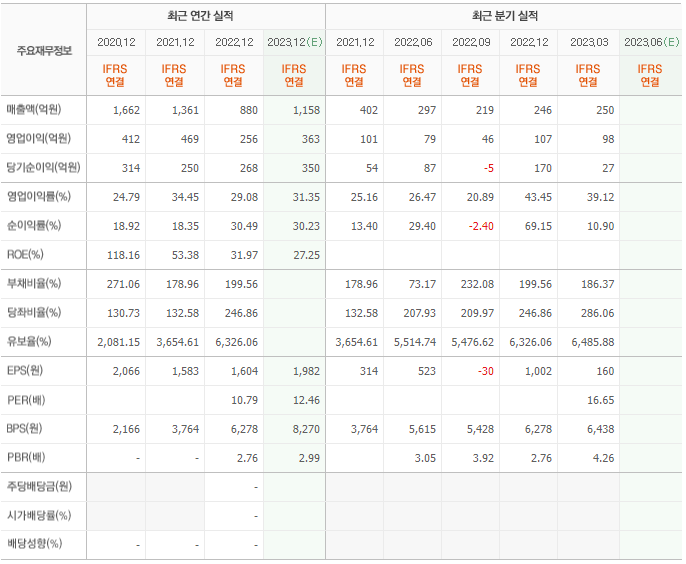The image size is (686, 564).
Task: Select the '당기순이익(억원)' row label
Action: point(43,168)
